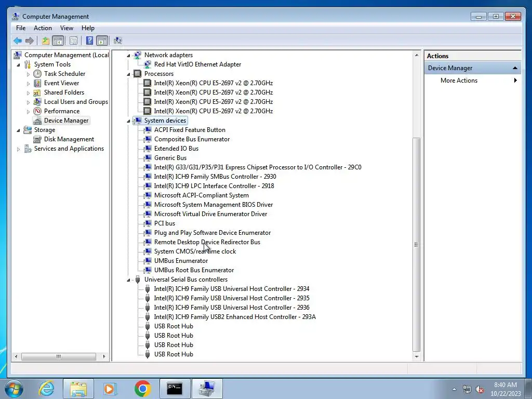Open Help from the toolbar question-mark icon
This screenshot has height=399, width=532.
89,41
